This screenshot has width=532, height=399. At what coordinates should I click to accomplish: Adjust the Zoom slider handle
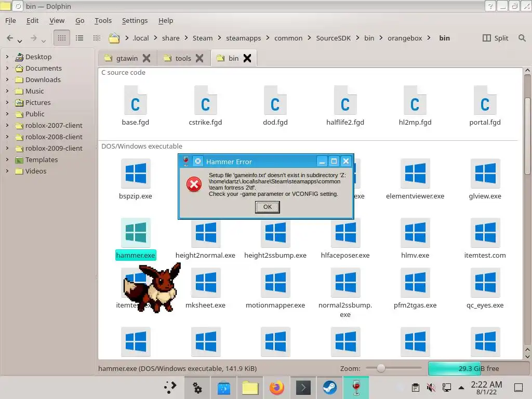pyautogui.click(x=381, y=368)
